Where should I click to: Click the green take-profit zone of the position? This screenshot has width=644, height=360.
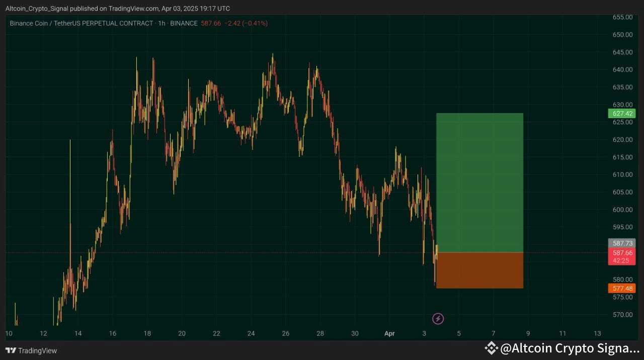tap(479, 183)
